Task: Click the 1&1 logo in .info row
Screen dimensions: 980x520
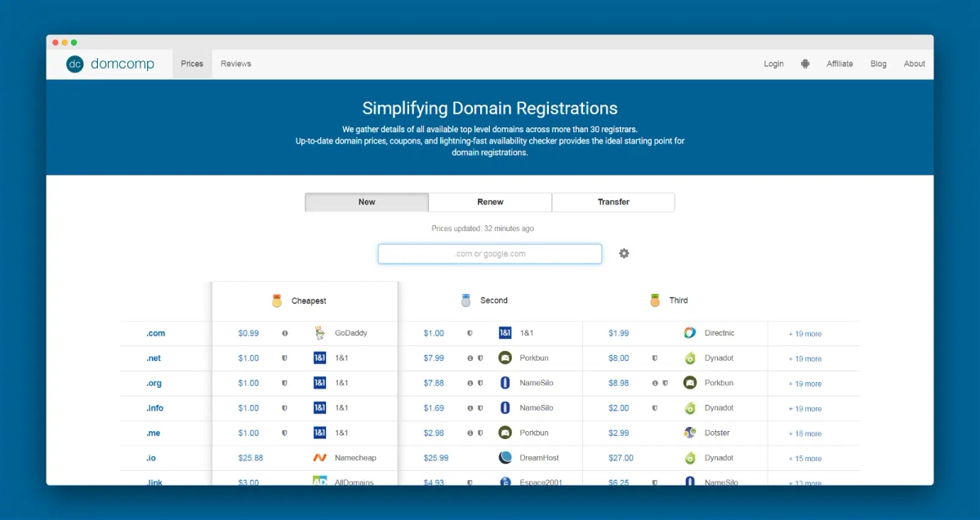Action: coord(320,407)
